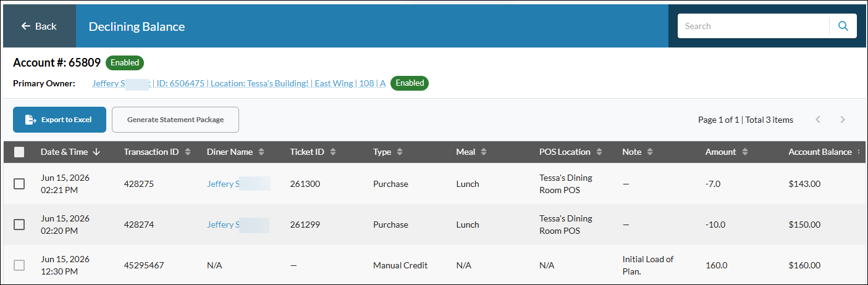868x285 pixels.
Task: Sort by Ticket ID column
Action: click(313, 152)
